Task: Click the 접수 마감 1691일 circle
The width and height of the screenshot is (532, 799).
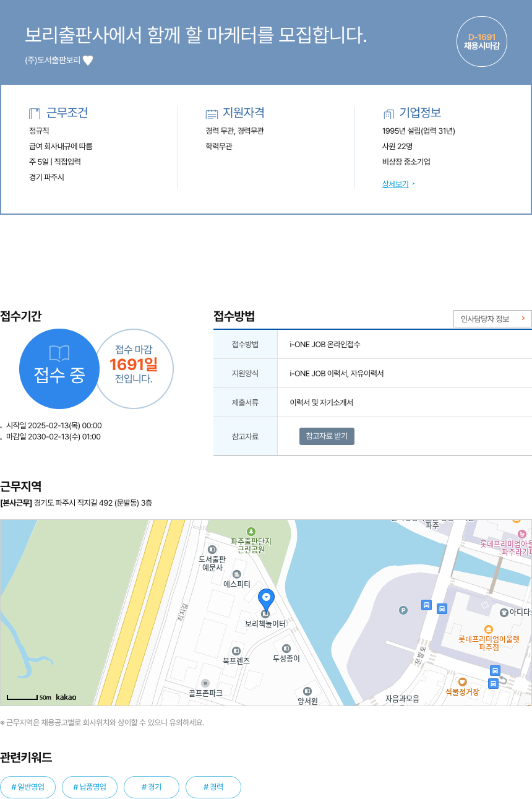Action: (134, 369)
